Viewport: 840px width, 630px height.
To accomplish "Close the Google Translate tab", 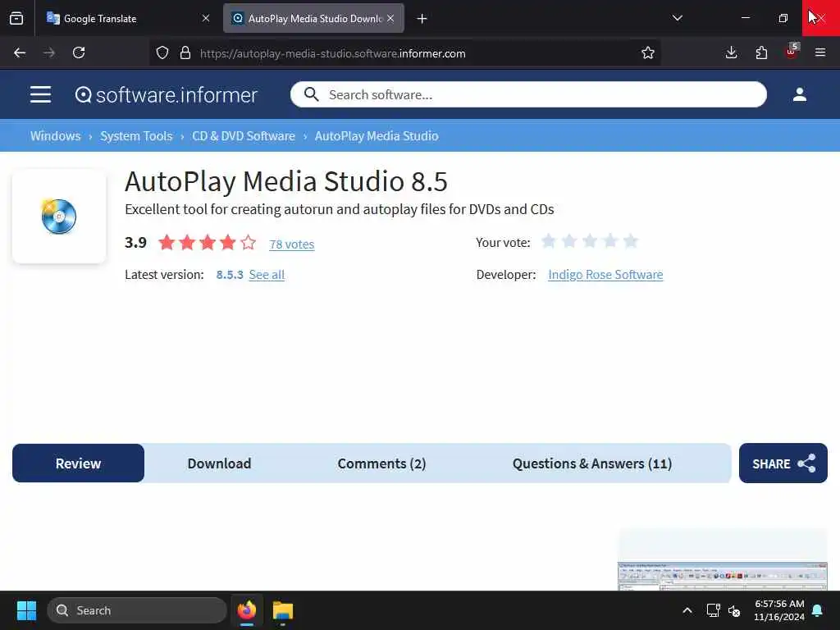I will (206, 18).
